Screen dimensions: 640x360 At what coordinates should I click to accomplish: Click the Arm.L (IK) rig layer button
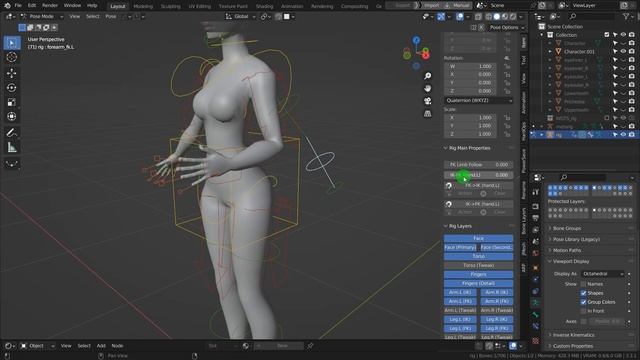460,292
